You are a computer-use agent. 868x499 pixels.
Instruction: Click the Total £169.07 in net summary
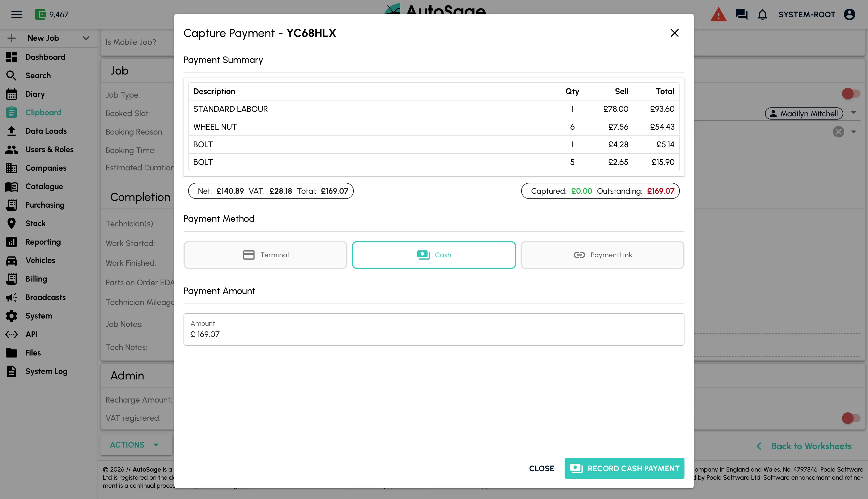[x=334, y=191]
